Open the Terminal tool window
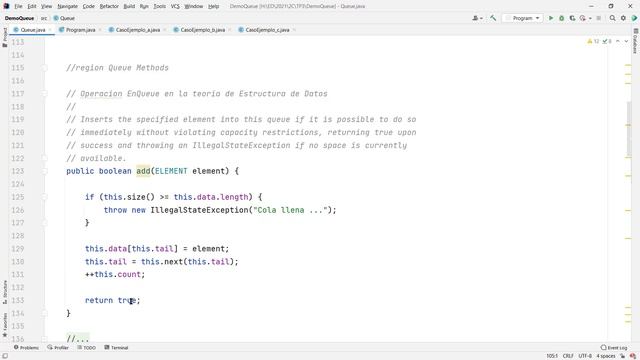The image size is (640, 360). 116,348
